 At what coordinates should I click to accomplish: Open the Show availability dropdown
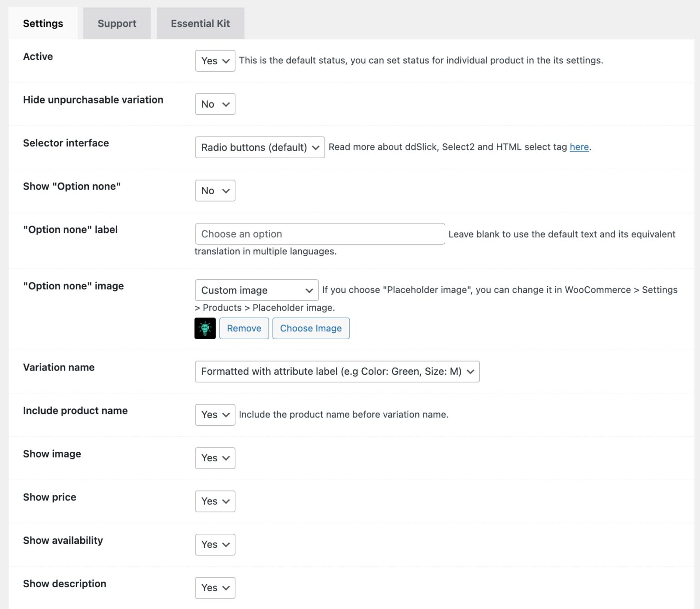pyautogui.click(x=215, y=544)
